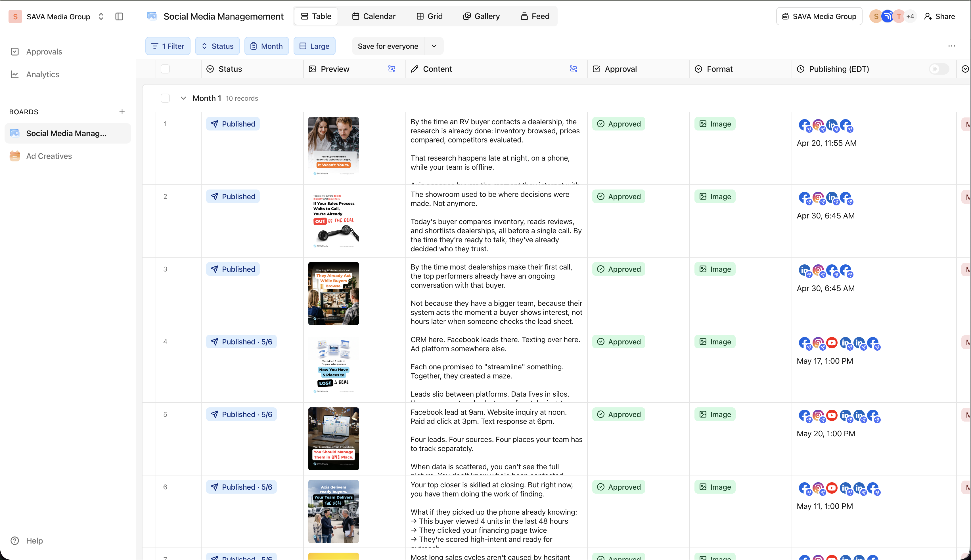This screenshot has height=560, width=971.
Task: Open the row 3 preview thumbnail
Action: pyautogui.click(x=333, y=293)
